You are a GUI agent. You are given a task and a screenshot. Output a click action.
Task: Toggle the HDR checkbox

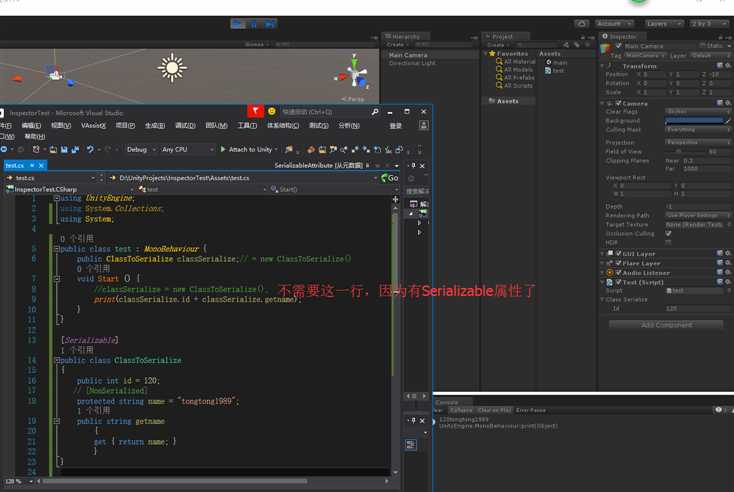(668, 242)
